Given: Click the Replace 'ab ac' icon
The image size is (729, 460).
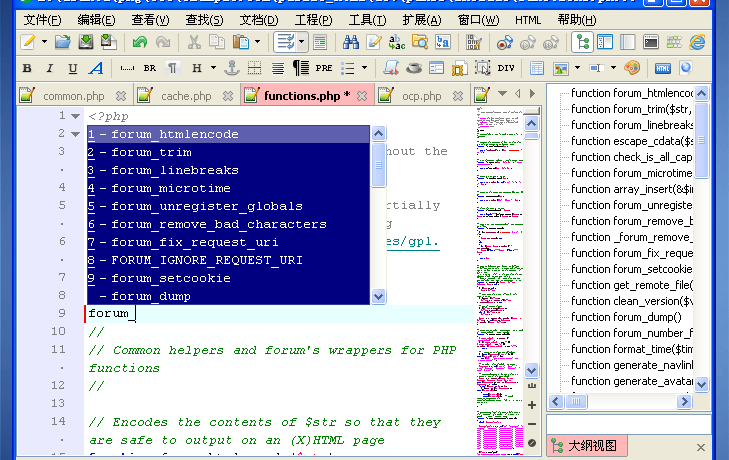Looking at the screenshot, I should click(397, 42).
